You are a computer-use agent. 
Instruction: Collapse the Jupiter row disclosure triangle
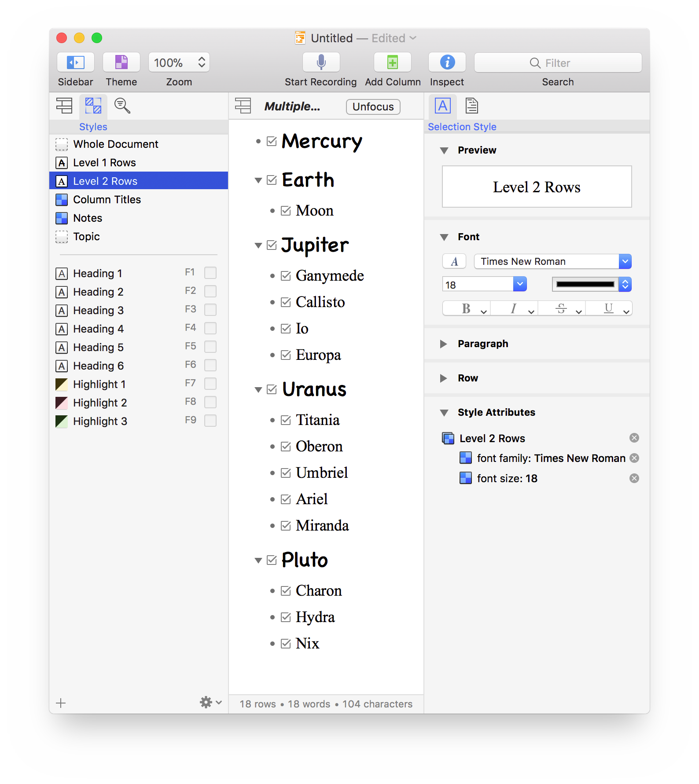[258, 245]
